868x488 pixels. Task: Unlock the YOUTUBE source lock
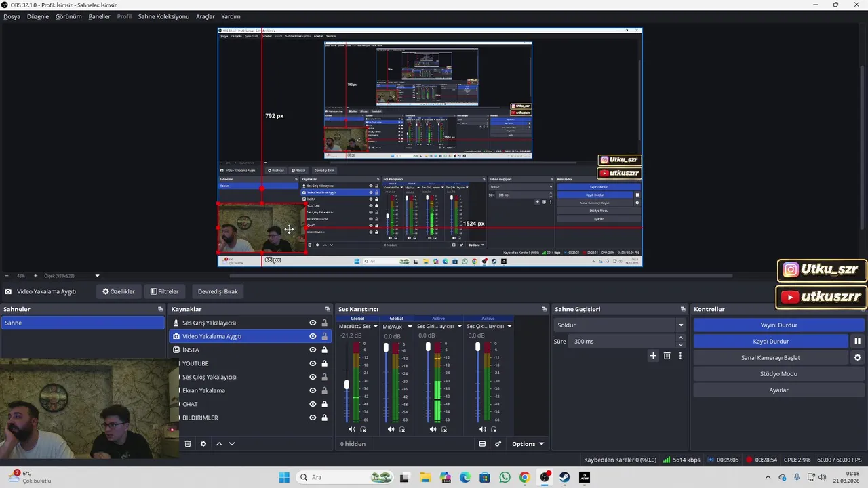click(324, 363)
